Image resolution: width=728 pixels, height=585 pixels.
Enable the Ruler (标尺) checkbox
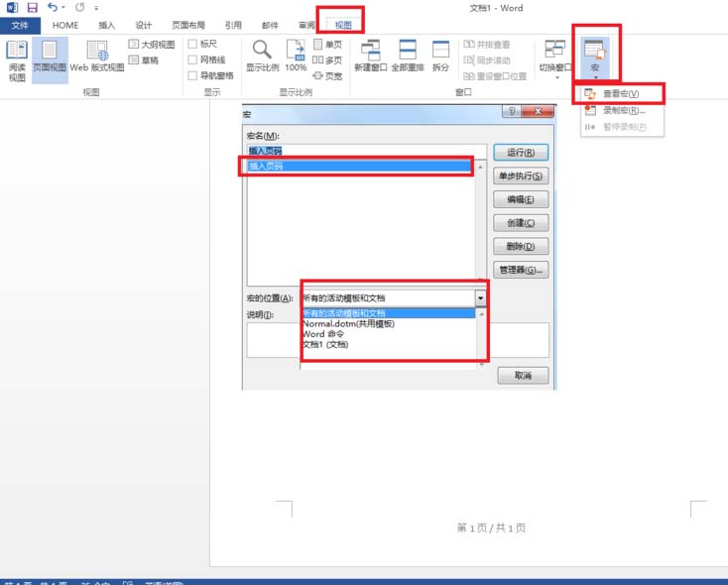(192, 44)
